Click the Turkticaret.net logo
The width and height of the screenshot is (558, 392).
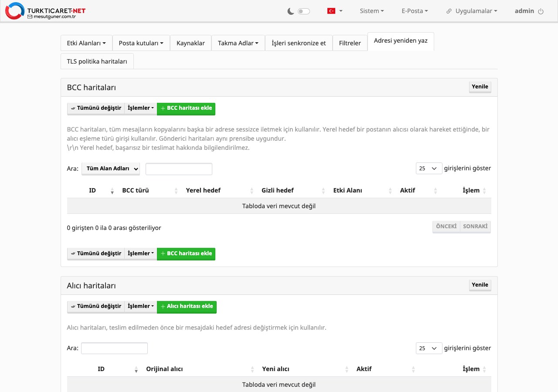(x=45, y=11)
